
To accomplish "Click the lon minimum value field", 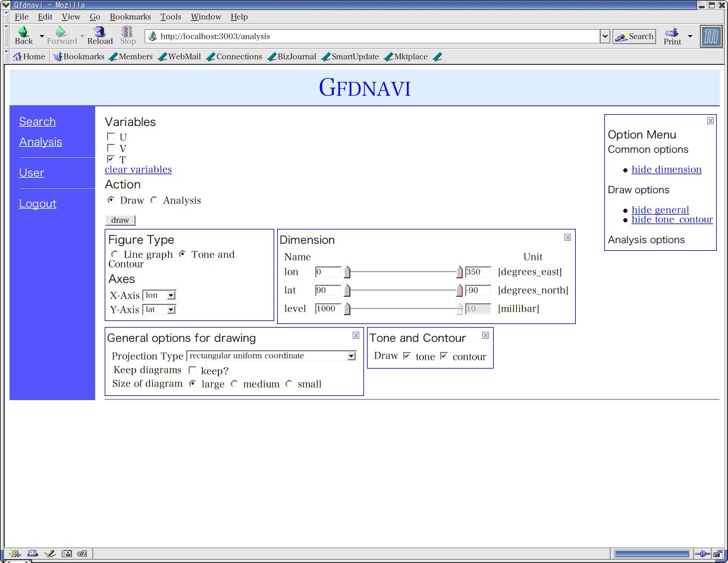I will pos(328,272).
